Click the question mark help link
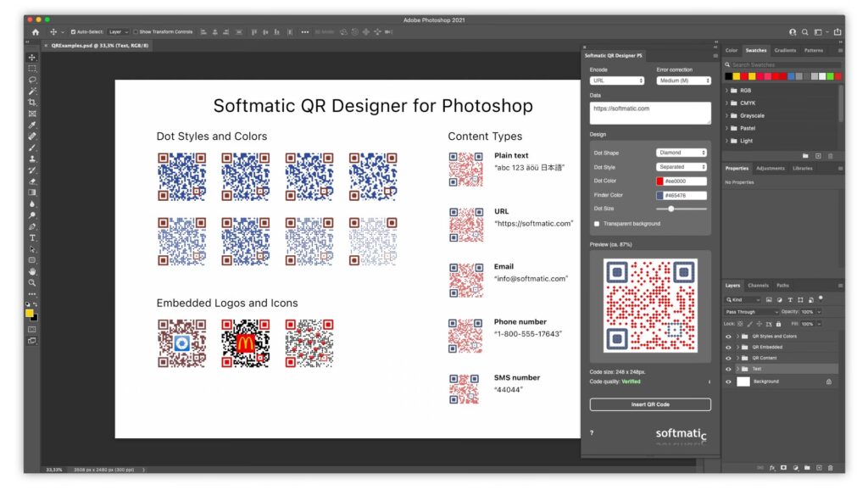 (x=592, y=432)
